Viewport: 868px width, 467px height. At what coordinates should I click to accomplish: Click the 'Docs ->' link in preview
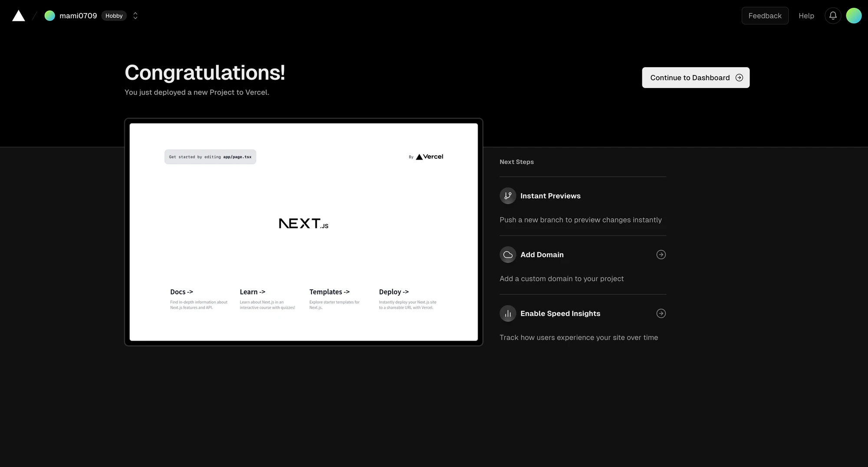click(181, 292)
